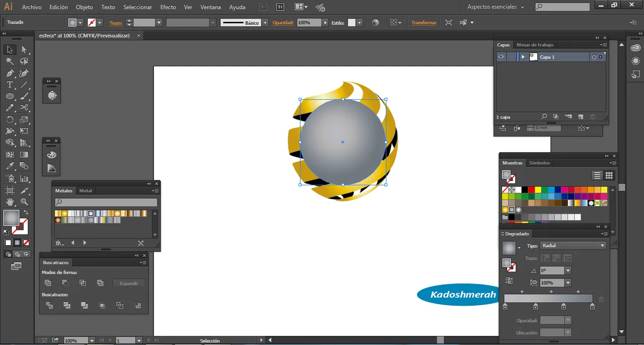Open the Opacidad dropdown arrow in control bar
Viewport: 644px width, 345px height.
326,23
